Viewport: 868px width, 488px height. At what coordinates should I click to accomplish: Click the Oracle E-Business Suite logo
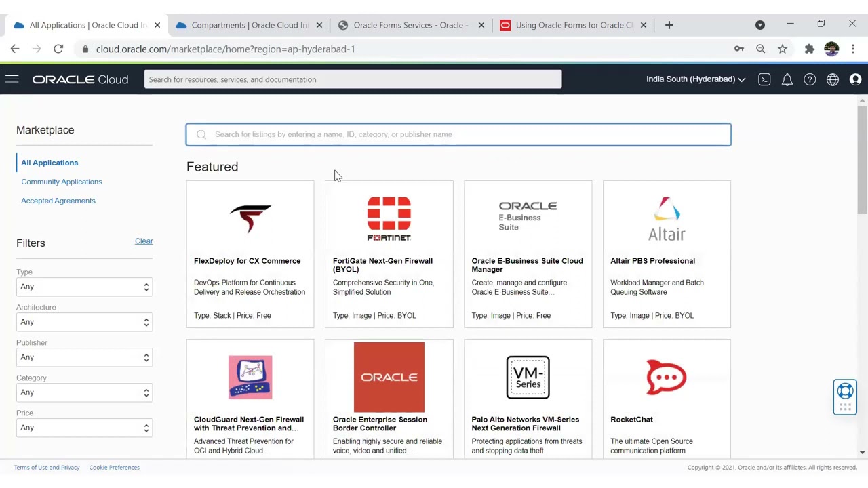528,216
